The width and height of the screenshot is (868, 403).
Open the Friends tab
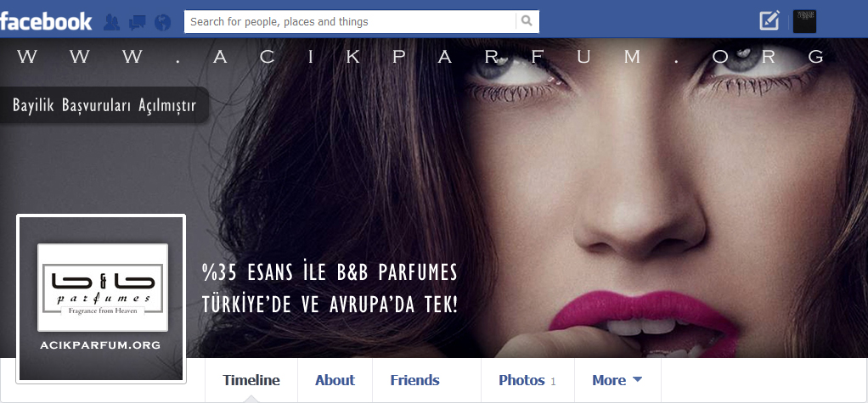click(414, 380)
